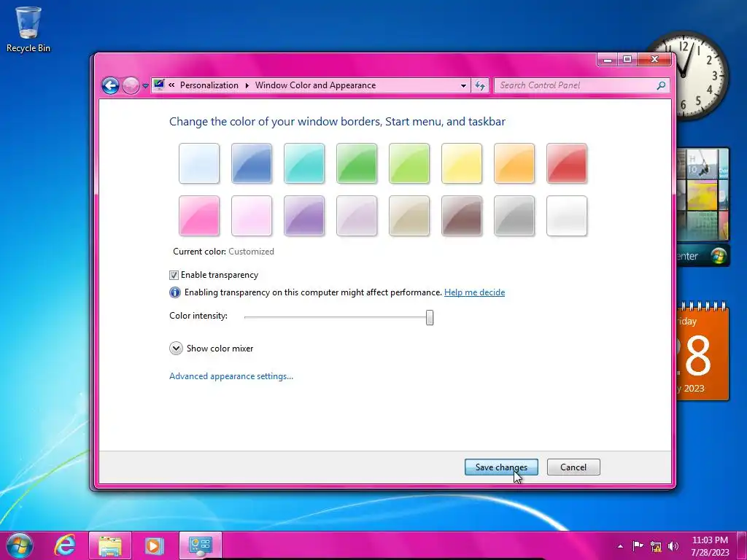Close the Window Color and Appearance window
This screenshot has height=560, width=747.
(x=654, y=60)
